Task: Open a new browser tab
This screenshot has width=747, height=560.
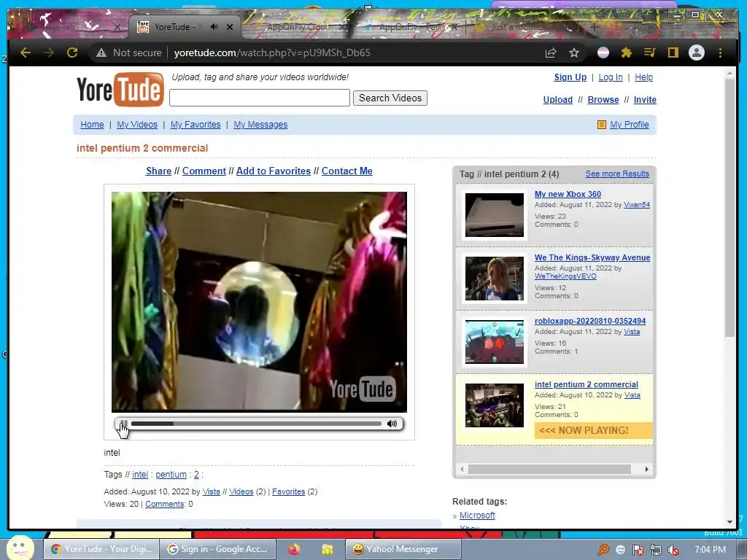Action: 594,27
